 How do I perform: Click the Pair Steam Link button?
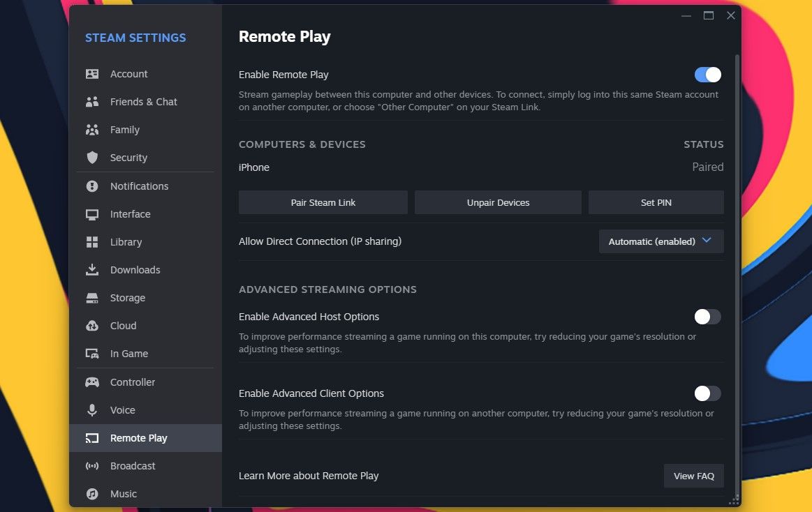(x=323, y=202)
